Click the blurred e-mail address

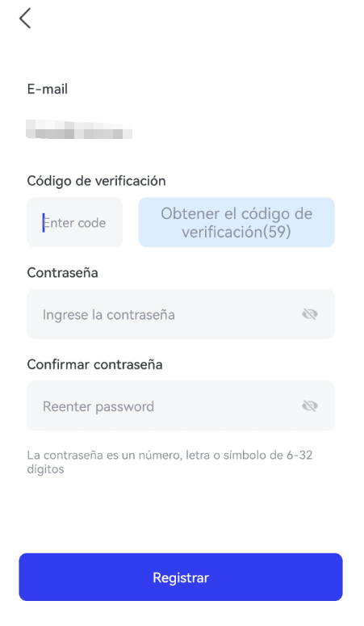(x=79, y=129)
